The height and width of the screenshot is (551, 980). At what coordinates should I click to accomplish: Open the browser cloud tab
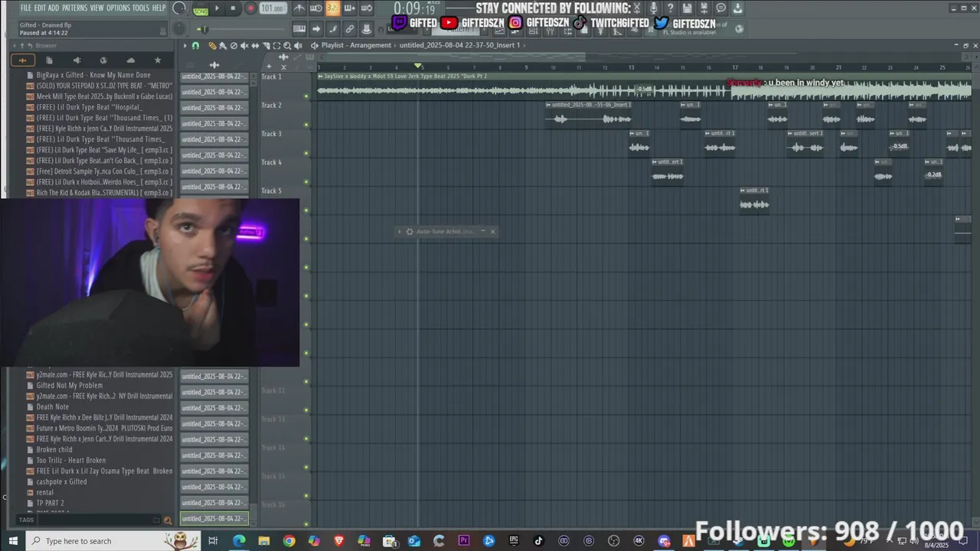(x=130, y=60)
